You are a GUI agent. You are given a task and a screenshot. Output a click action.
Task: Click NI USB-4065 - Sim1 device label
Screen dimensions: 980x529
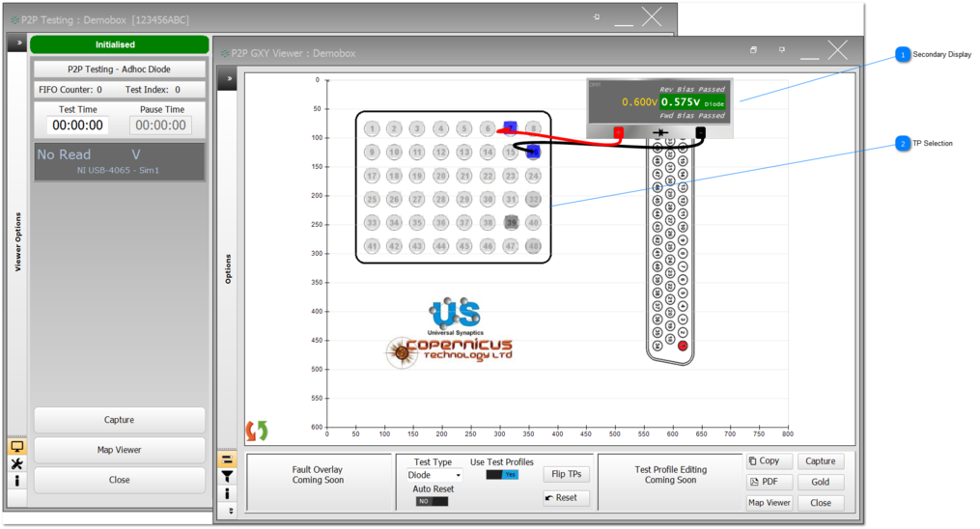click(118, 170)
